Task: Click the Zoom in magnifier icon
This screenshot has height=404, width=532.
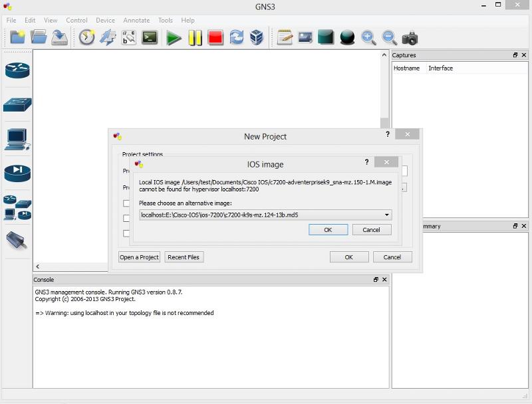Action: tap(368, 38)
